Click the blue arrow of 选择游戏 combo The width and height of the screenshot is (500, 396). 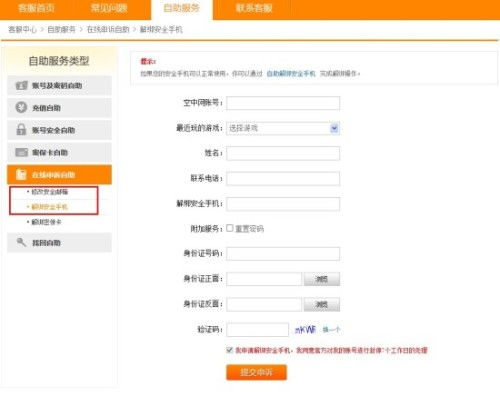tap(334, 128)
